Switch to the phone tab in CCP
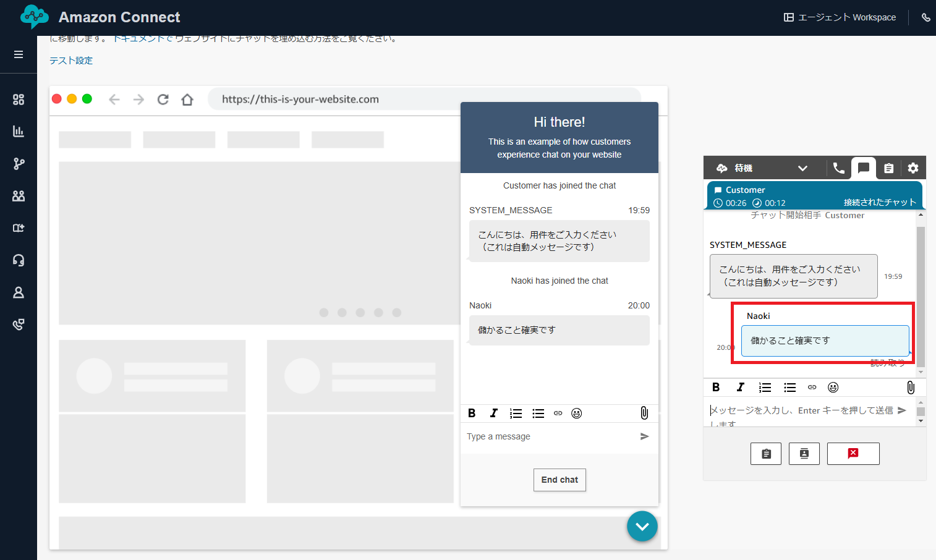The width and height of the screenshot is (936, 560). [839, 168]
